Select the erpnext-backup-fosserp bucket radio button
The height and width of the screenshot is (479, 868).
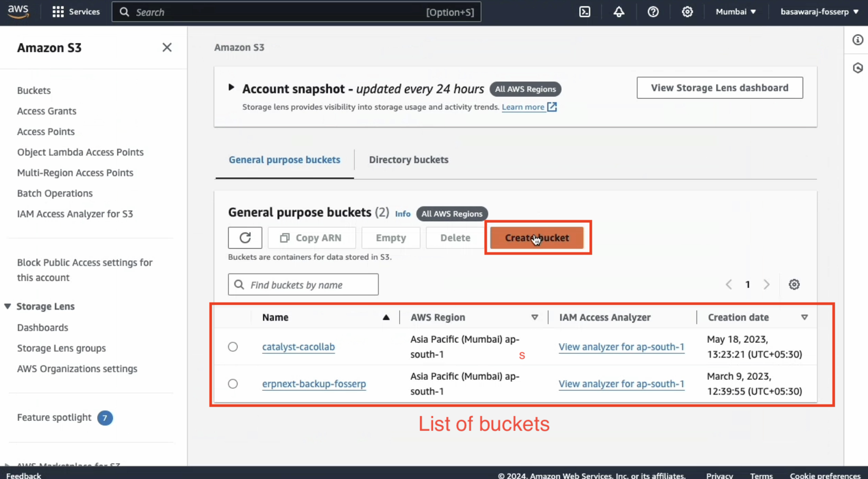click(233, 384)
